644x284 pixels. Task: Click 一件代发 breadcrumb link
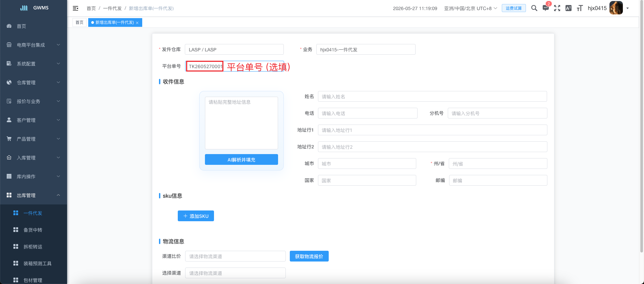click(x=112, y=8)
